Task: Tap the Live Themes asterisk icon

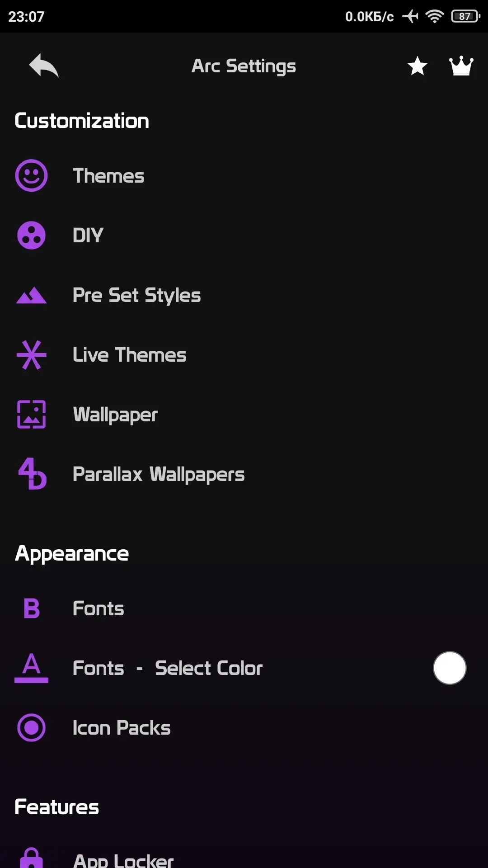Action: point(31,355)
